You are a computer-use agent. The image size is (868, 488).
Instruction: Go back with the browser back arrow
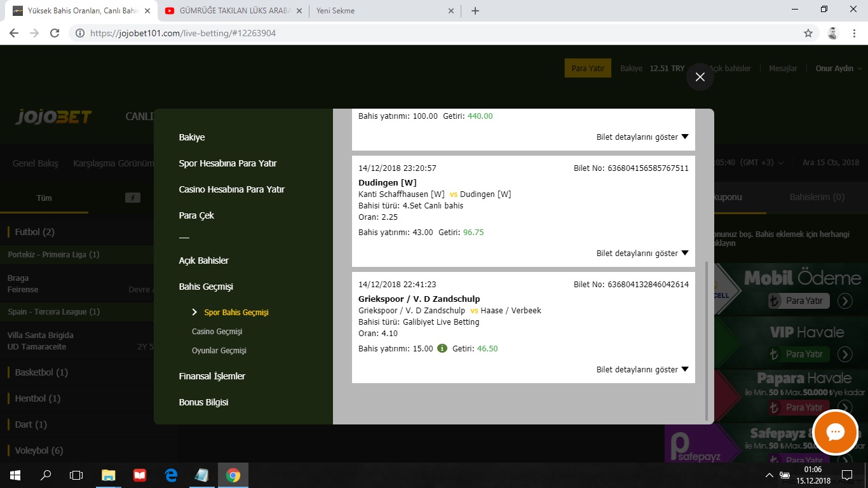pos(14,33)
